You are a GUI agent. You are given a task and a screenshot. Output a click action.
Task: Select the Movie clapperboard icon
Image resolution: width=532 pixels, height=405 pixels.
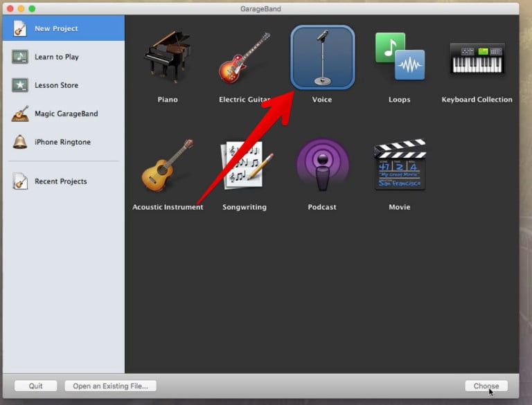click(400, 165)
